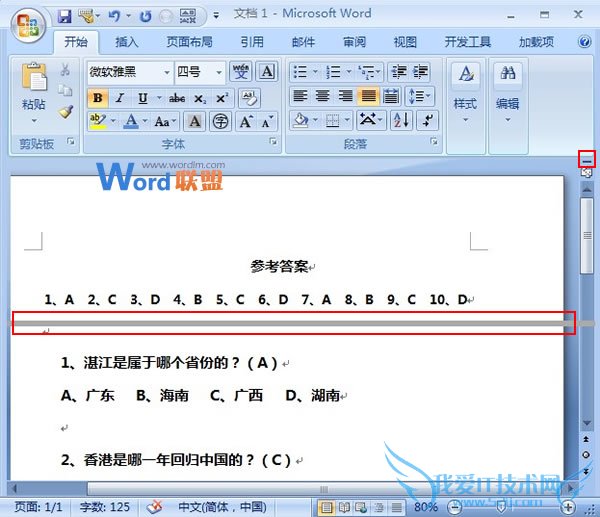Image resolution: width=600 pixels, height=517 pixels.
Task: Justify paragraph text
Action: pyautogui.click(x=368, y=96)
